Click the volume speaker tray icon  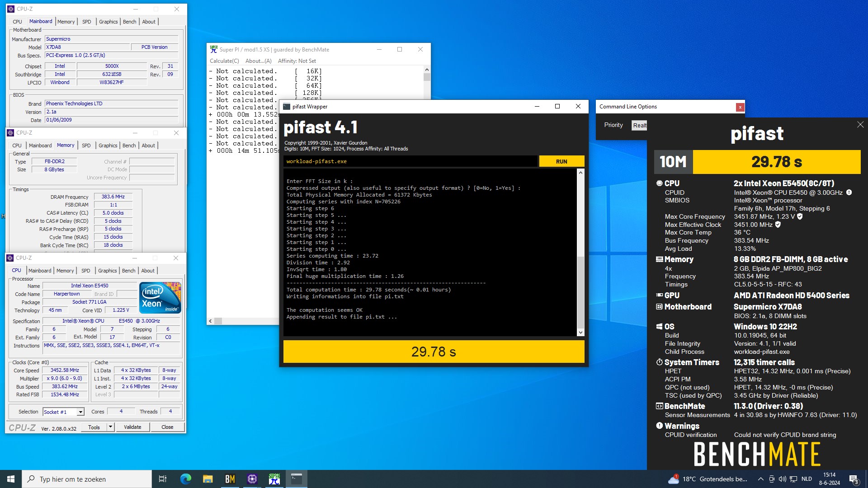coord(783,479)
